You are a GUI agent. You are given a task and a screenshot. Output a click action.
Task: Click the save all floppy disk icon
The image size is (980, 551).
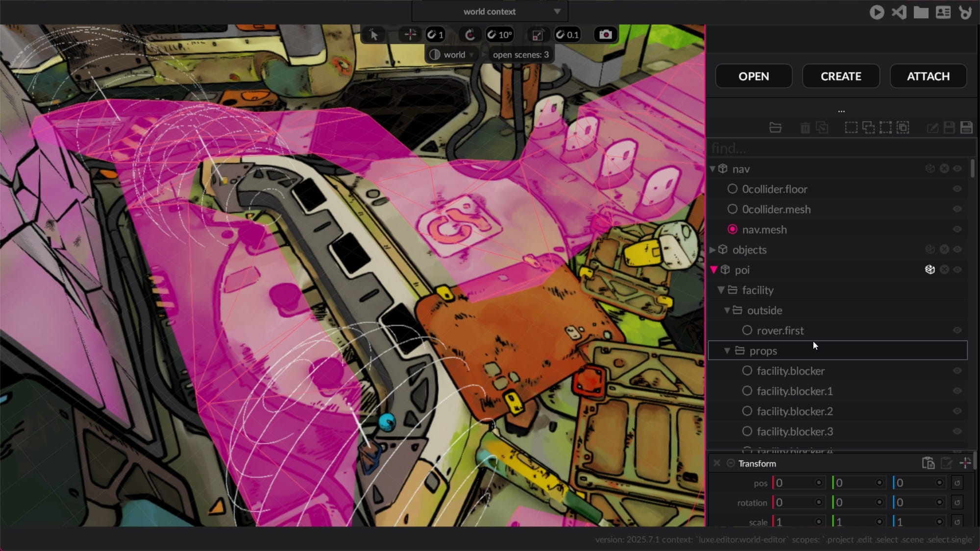[966, 128]
